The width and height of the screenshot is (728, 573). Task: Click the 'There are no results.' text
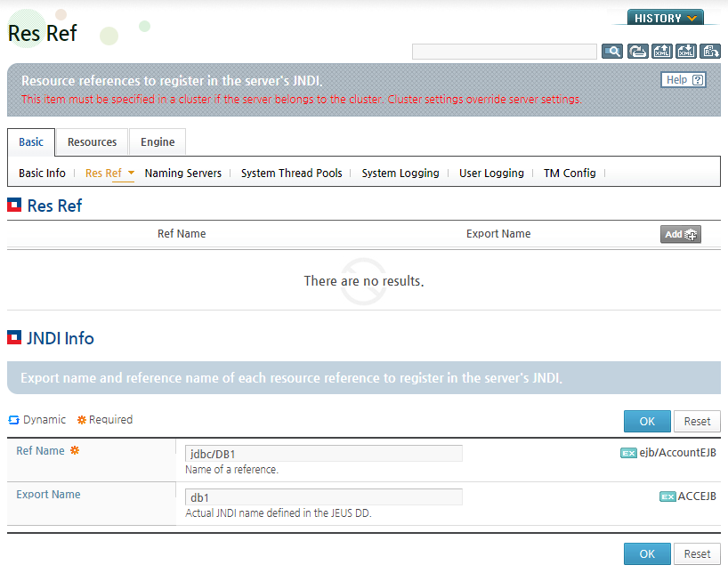pos(364,281)
